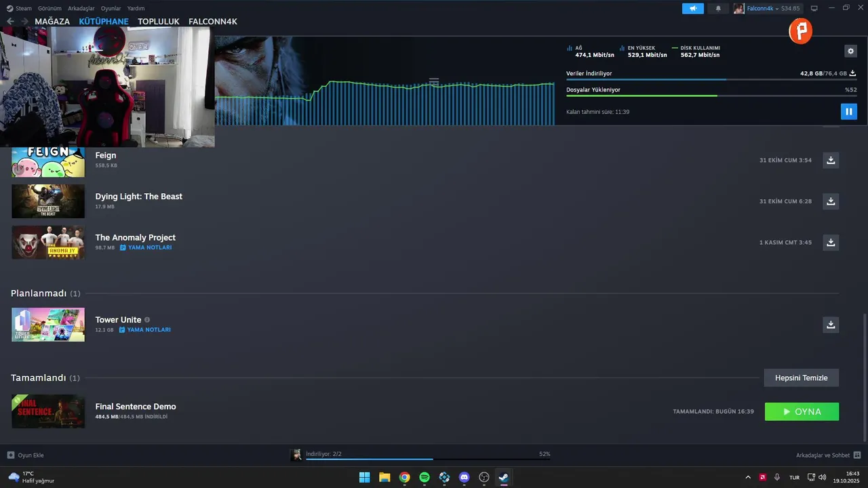Open the notifications bell
Image resolution: width=868 pixels, height=488 pixels.
pyautogui.click(x=718, y=8)
